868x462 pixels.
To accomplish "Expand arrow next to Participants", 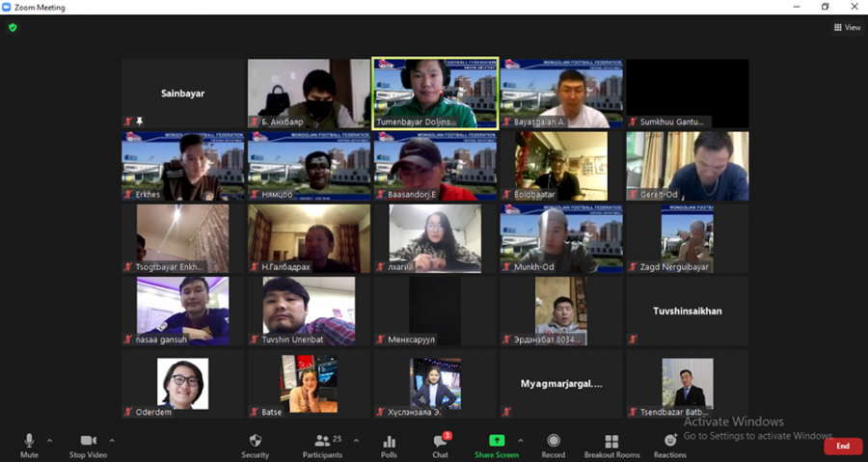I will point(356,441).
